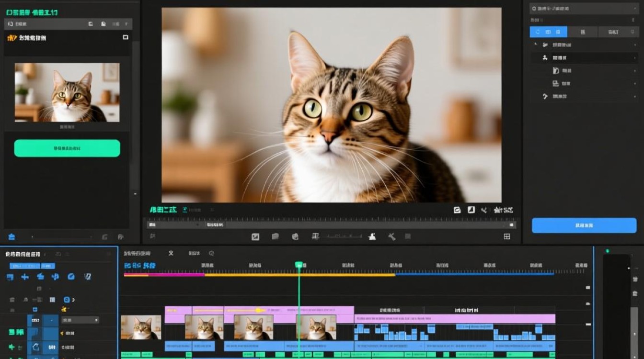Toggle the square checkbox beside the orange-icon header
The height and width of the screenshot is (359, 644).
coord(126,37)
